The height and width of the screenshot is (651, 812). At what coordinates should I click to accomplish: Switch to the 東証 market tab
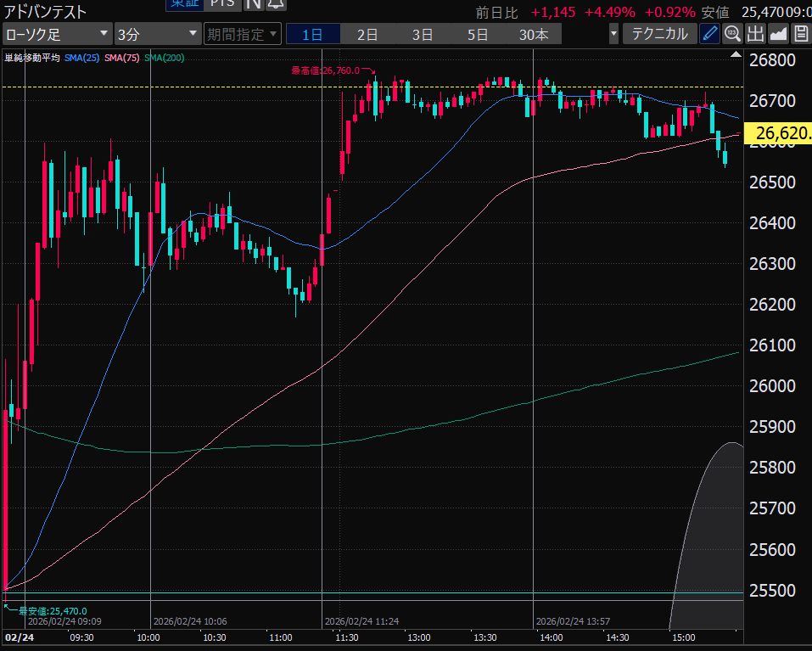click(x=184, y=3)
